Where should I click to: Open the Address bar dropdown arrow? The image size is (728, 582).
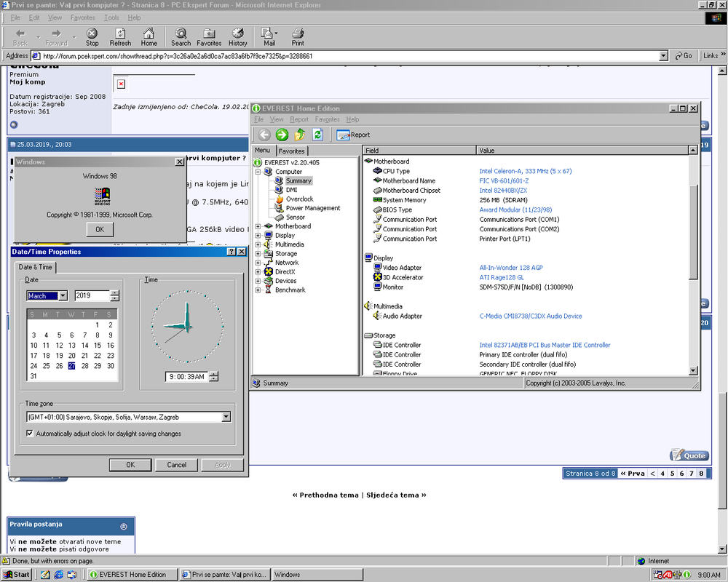click(663, 56)
